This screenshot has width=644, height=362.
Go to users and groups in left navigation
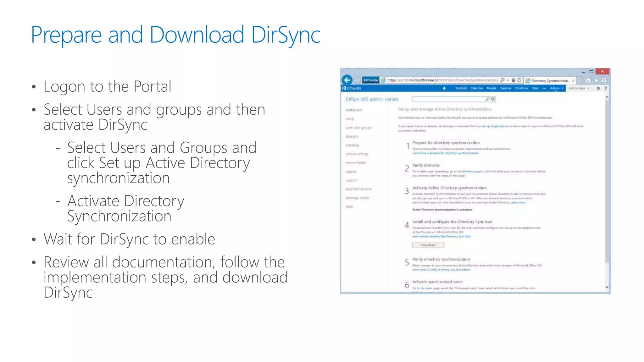point(358,128)
